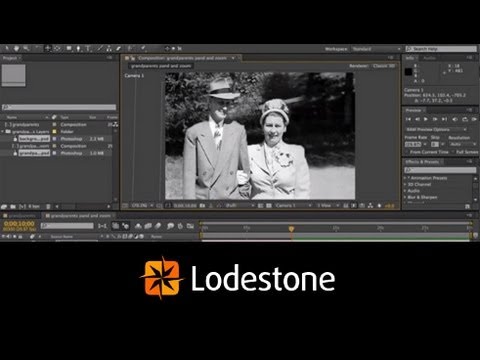Click the Search Help field
This screenshot has height=360, width=480.
[x=441, y=49]
